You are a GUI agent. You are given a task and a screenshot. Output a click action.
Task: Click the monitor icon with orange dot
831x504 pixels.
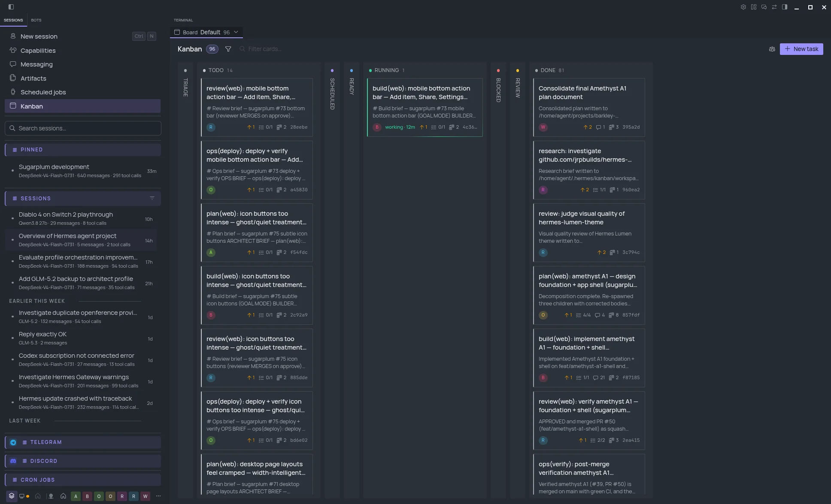pyautogui.click(x=24, y=496)
